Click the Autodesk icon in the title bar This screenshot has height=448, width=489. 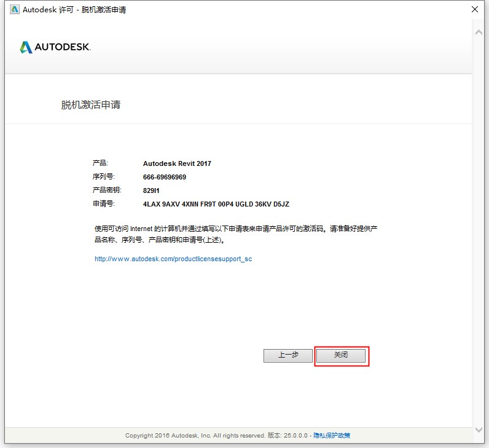(x=15, y=10)
